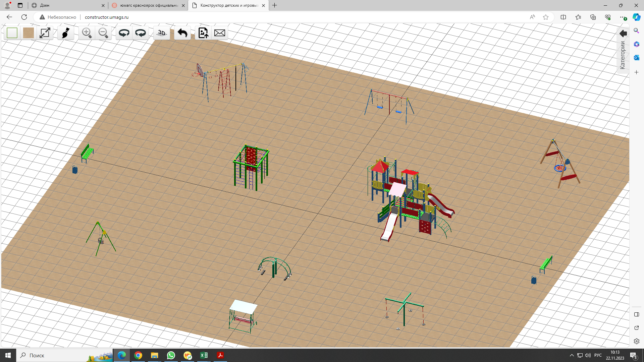Go back to previous page

(9, 17)
